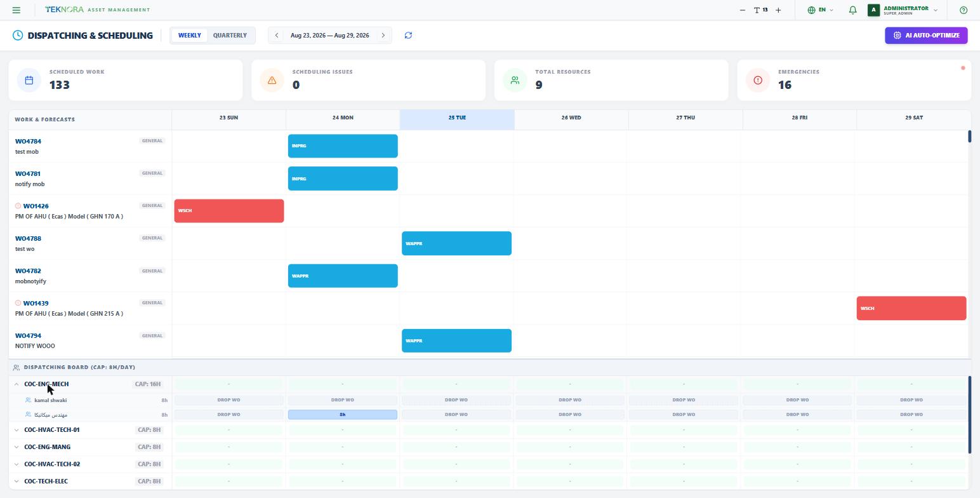Click مهندس ميكانيكا's Tuesday DROP WO slot
This screenshot has width=980, height=498.
pos(456,415)
